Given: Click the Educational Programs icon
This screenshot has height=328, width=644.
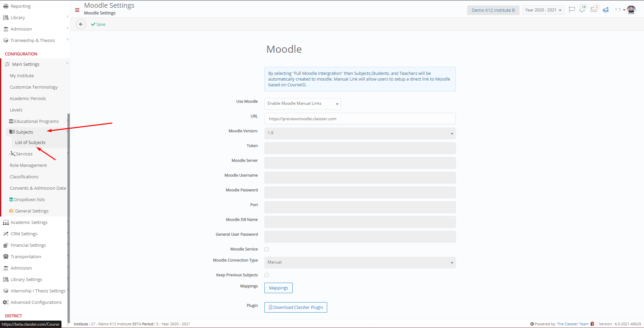Looking at the screenshot, I should pos(11,121).
